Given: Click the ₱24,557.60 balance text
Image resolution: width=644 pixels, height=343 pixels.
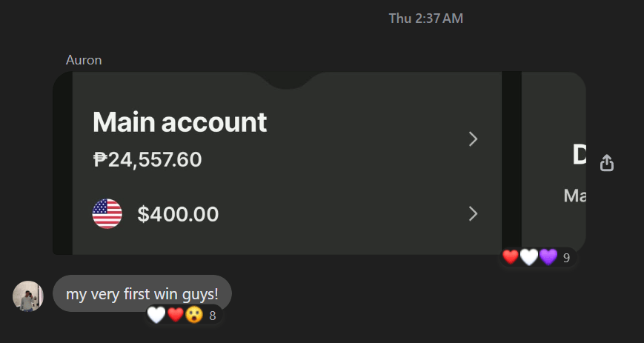Looking at the screenshot, I should point(147,159).
